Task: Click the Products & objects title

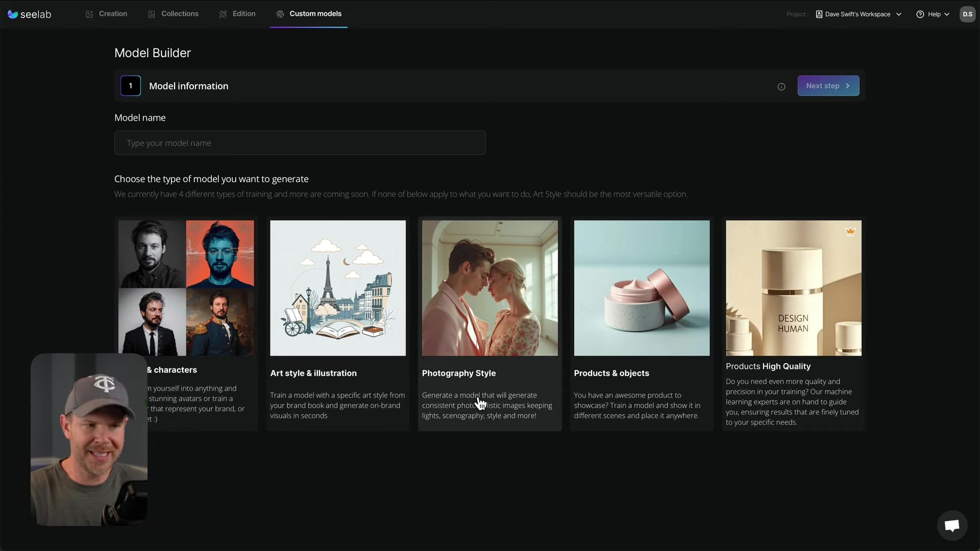Action: coord(611,373)
